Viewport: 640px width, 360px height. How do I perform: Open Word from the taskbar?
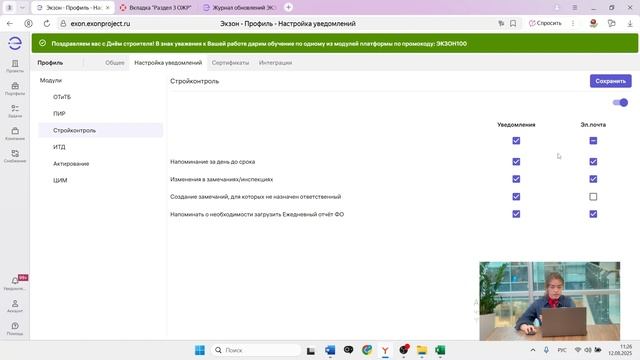330,350
